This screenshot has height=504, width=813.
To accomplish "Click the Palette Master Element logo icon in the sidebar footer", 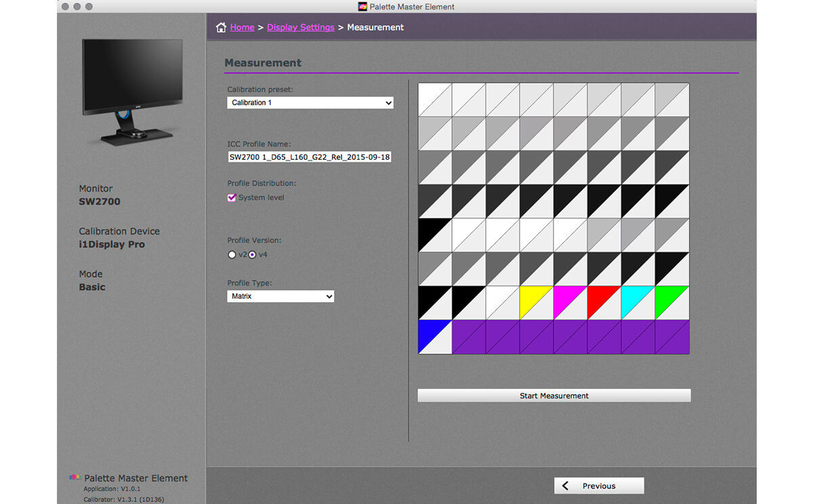I will (x=75, y=478).
